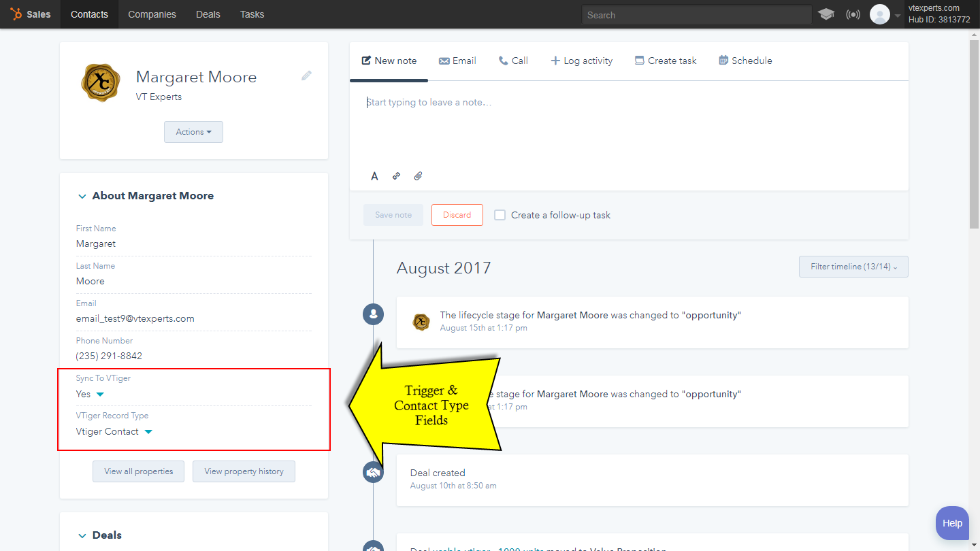Click August 15th at 1:17 pm timestamp
Image resolution: width=980 pixels, height=551 pixels.
point(484,328)
